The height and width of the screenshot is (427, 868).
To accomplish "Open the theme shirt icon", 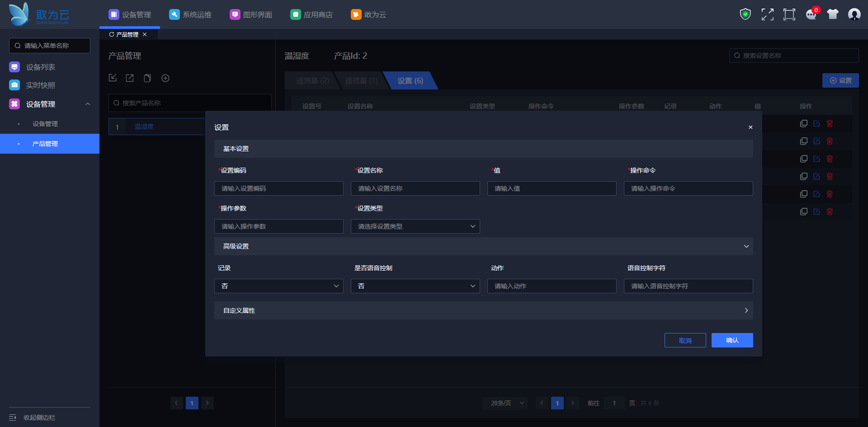I will (x=832, y=14).
